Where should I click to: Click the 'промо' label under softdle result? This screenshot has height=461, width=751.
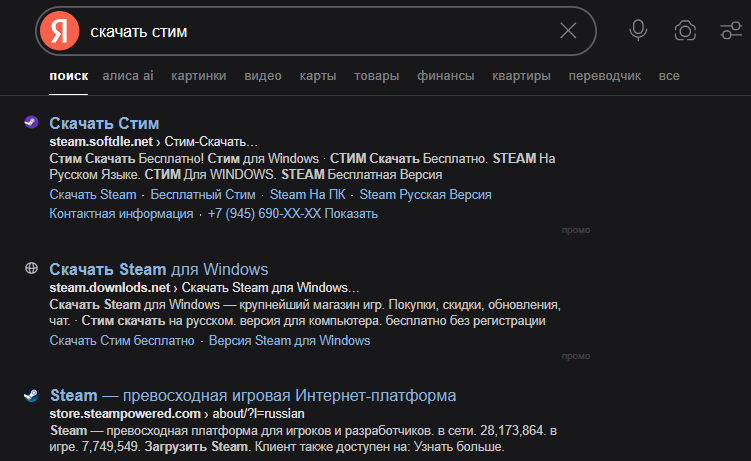(576, 230)
